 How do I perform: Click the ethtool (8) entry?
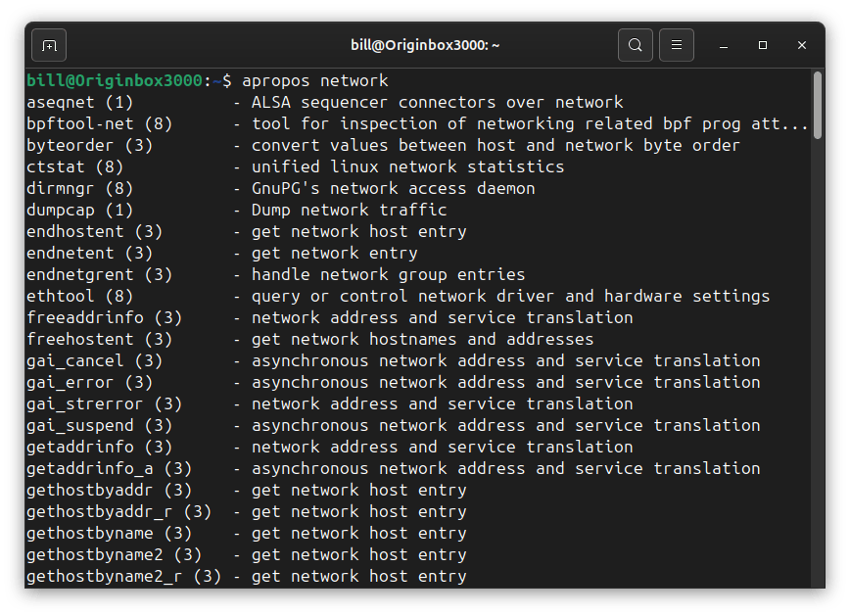point(80,296)
